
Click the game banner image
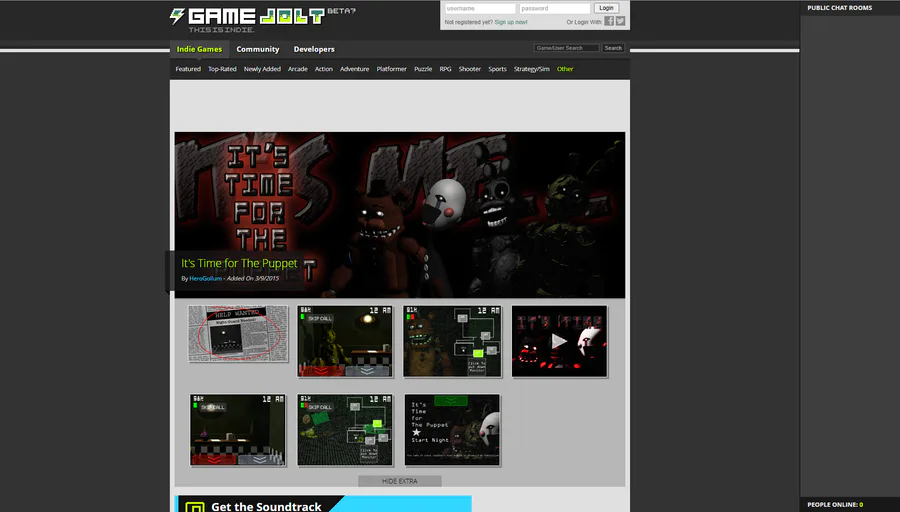399,215
